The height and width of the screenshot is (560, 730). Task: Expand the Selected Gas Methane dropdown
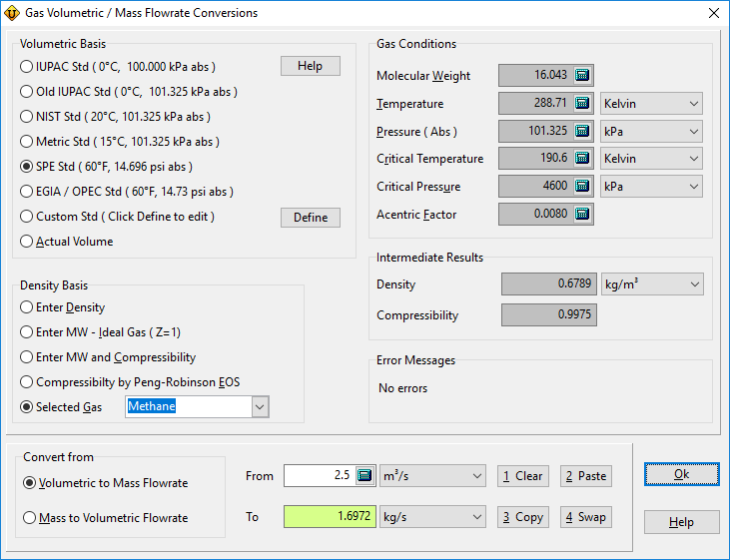pyautogui.click(x=260, y=407)
